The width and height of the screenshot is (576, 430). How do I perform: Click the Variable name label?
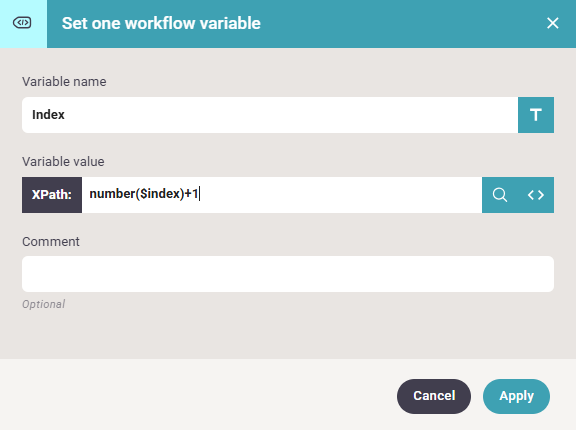pyautogui.click(x=64, y=82)
